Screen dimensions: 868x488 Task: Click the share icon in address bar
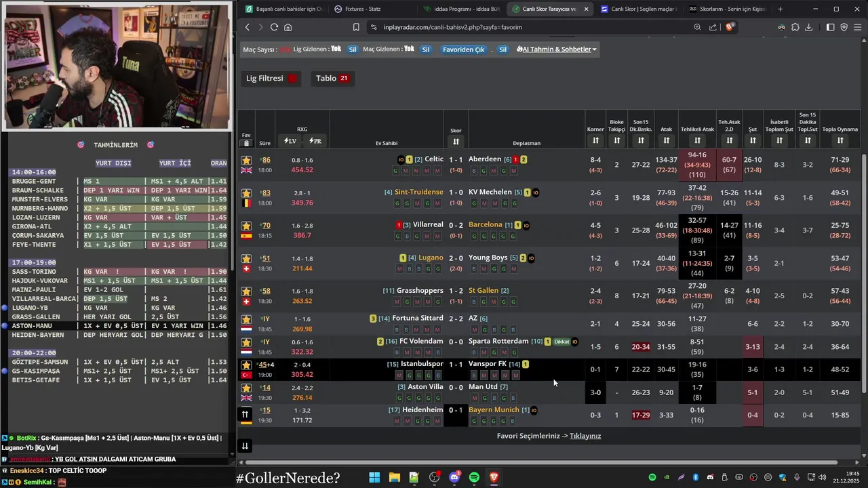[713, 27]
